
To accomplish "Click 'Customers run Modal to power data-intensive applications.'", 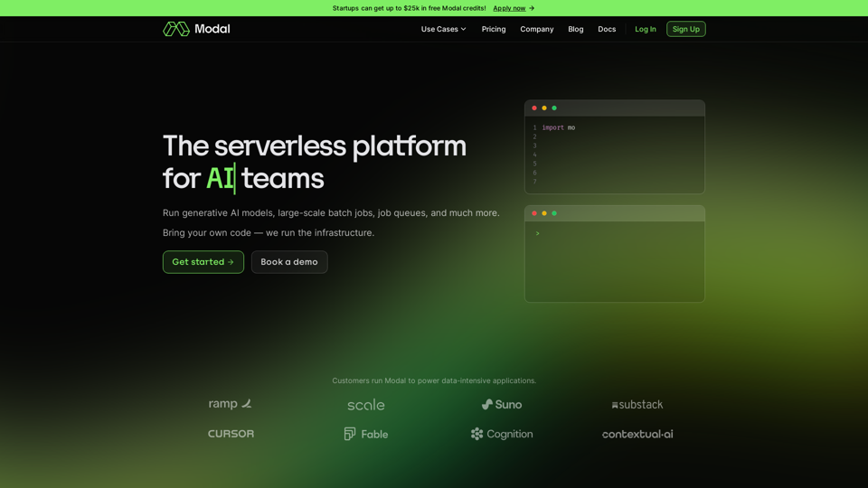I will [x=434, y=380].
